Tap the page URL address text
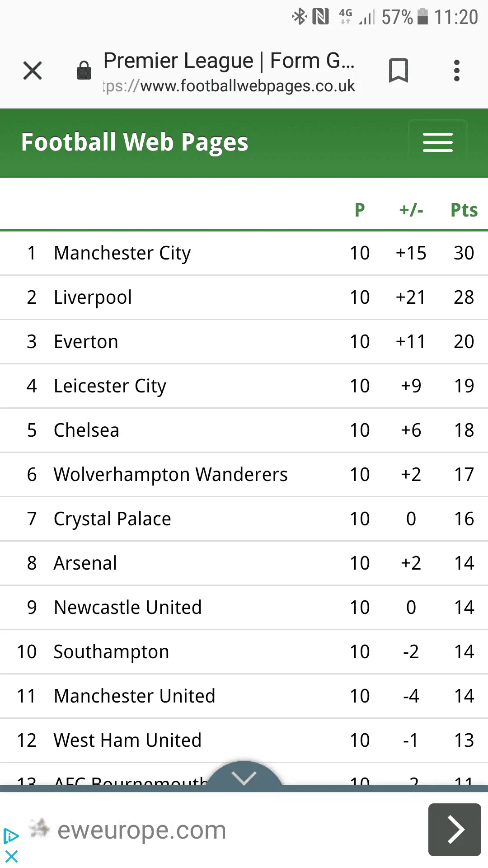Viewport: 488px width, 868px height. (230, 86)
